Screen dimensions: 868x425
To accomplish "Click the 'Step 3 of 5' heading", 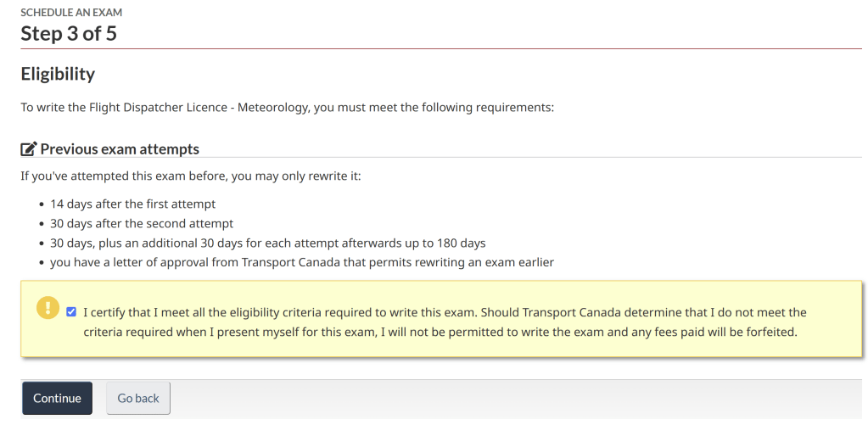I will coord(69,34).
